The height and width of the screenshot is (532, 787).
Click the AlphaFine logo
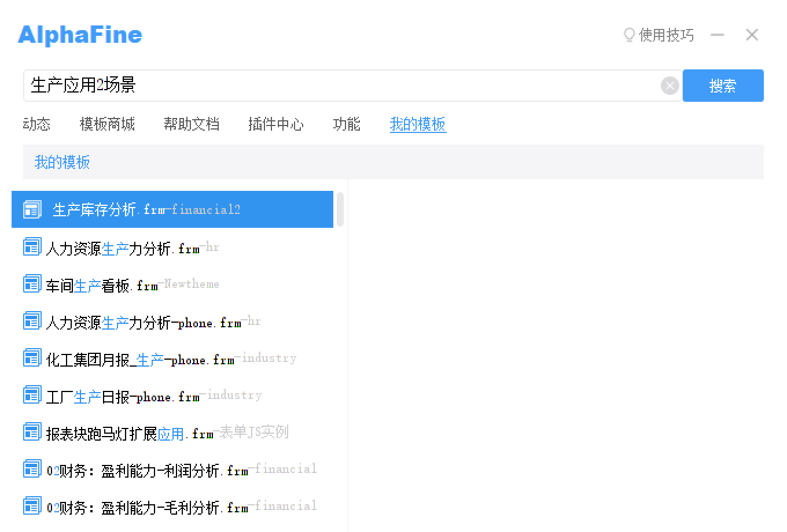pyautogui.click(x=80, y=35)
